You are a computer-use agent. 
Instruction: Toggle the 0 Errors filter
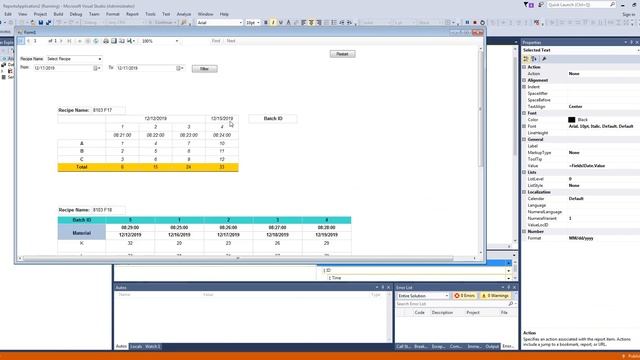click(464, 296)
